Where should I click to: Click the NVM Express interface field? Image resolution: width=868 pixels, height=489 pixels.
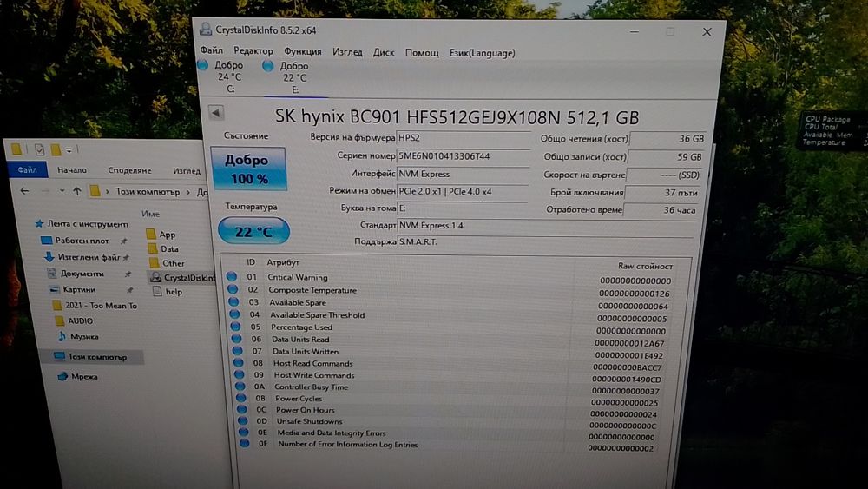coord(464,174)
